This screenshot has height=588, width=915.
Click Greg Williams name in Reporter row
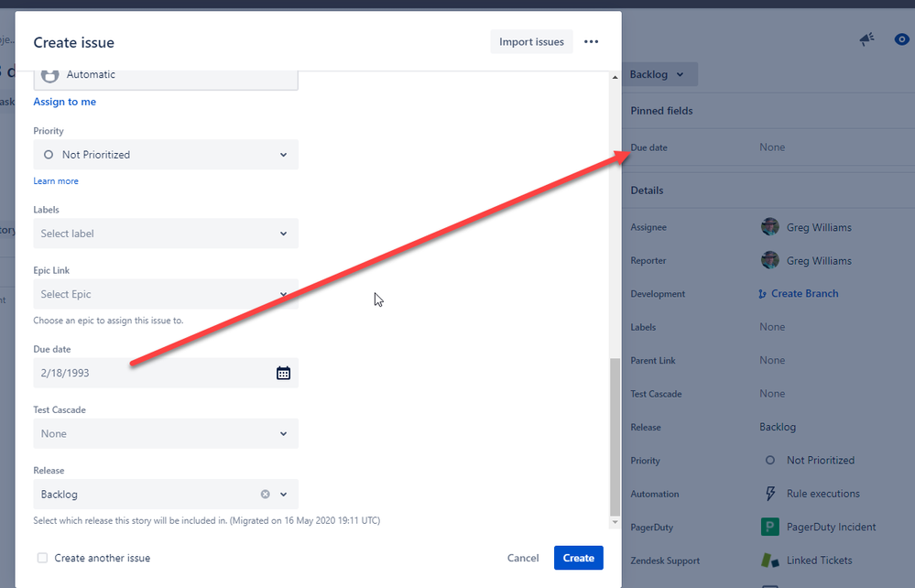click(x=819, y=261)
